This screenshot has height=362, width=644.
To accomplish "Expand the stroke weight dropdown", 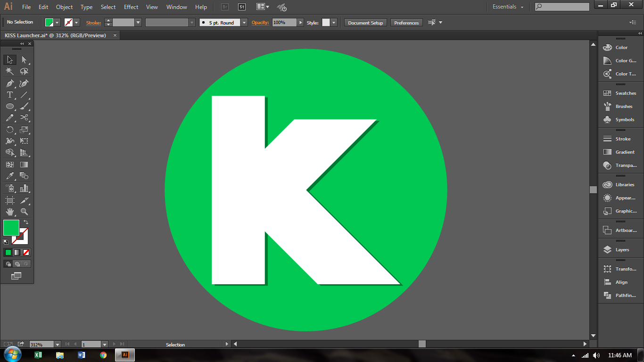I will coord(138,23).
